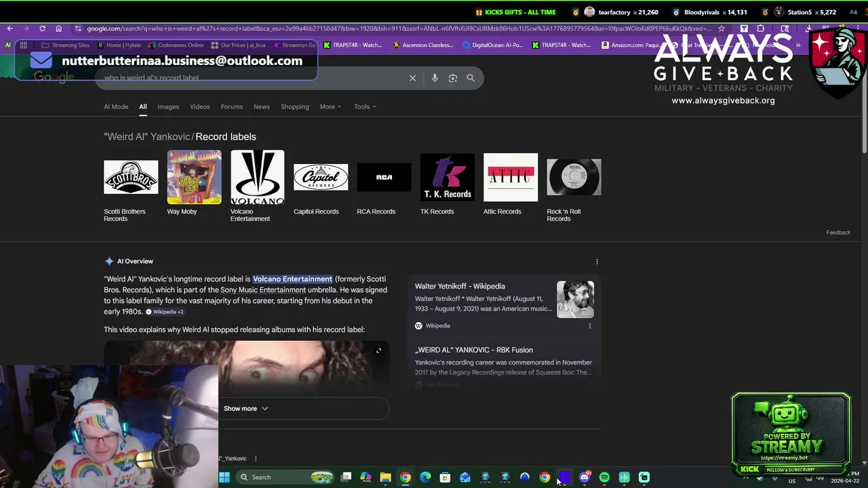Click the AI Overview sparkle icon
The height and width of the screenshot is (488, 868).
coord(109,262)
